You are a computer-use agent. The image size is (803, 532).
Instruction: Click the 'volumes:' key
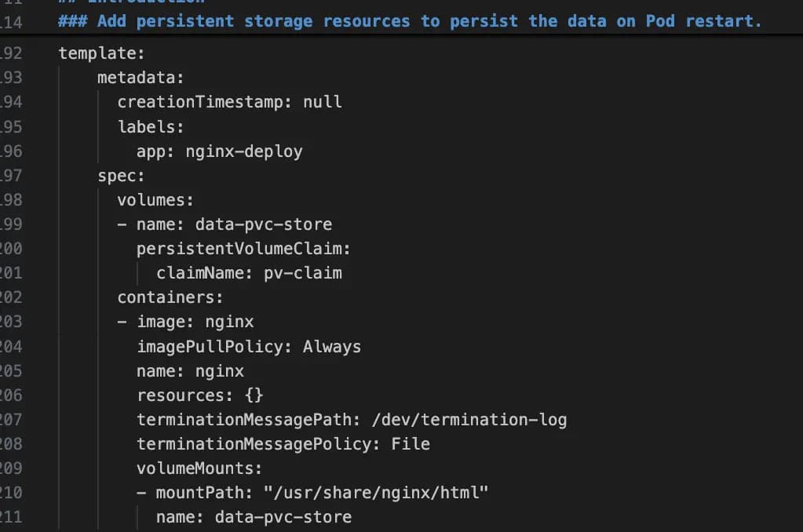pyautogui.click(x=155, y=199)
